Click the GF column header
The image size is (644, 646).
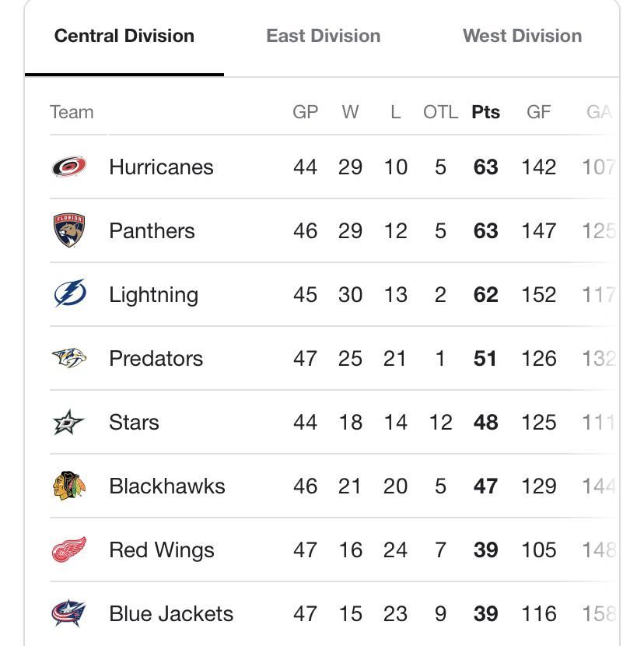tap(538, 112)
